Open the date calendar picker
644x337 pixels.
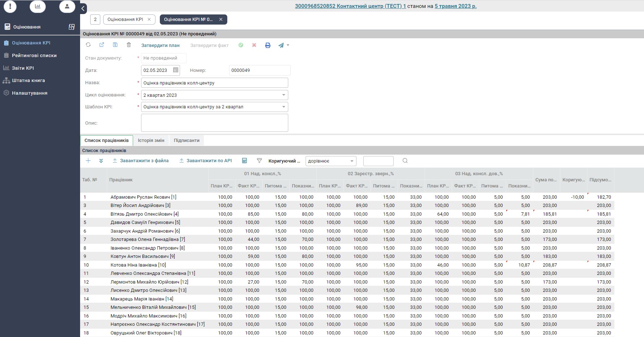pyautogui.click(x=176, y=70)
